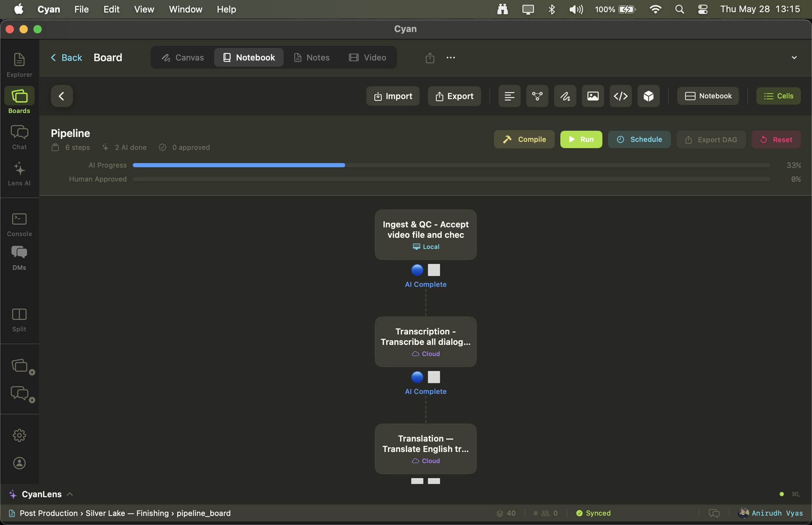Click the CyanLens sparkle icon
812x525 pixels.
pos(13,494)
